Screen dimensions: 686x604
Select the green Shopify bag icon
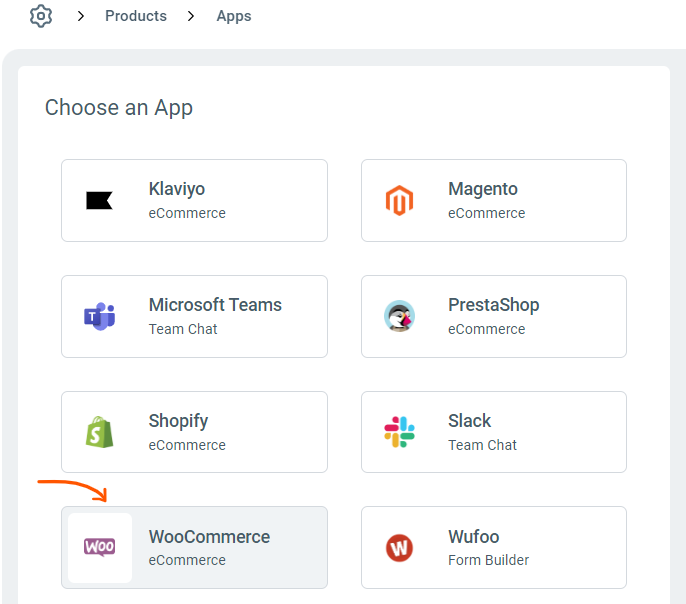99,432
